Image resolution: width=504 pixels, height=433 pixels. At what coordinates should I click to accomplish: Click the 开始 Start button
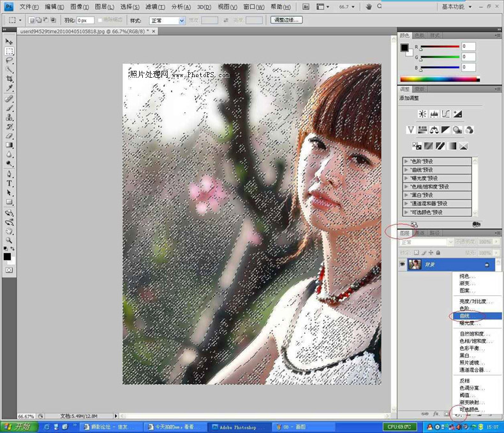19,427
